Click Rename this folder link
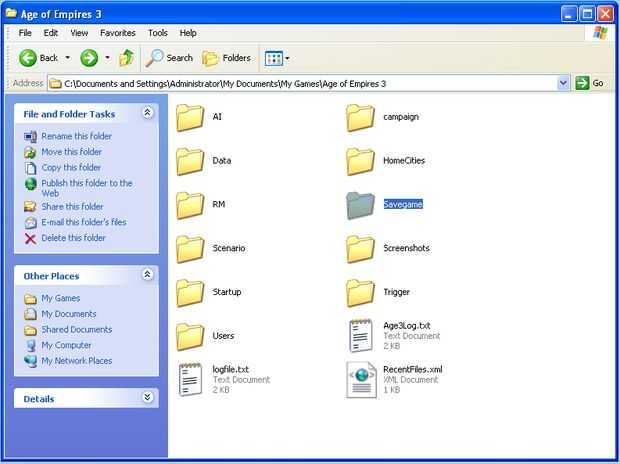 click(x=77, y=136)
